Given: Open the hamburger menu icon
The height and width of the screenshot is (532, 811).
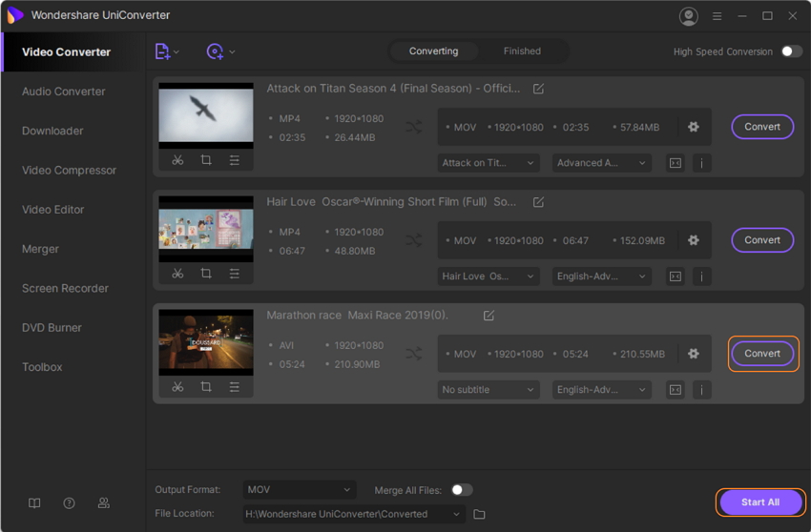Looking at the screenshot, I should point(717,16).
